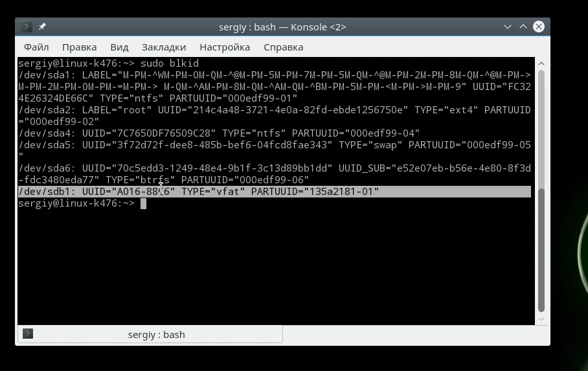Click the /dev/sda2 LABEL="root" text
The image size is (588, 371).
pyautogui.click(x=117, y=110)
